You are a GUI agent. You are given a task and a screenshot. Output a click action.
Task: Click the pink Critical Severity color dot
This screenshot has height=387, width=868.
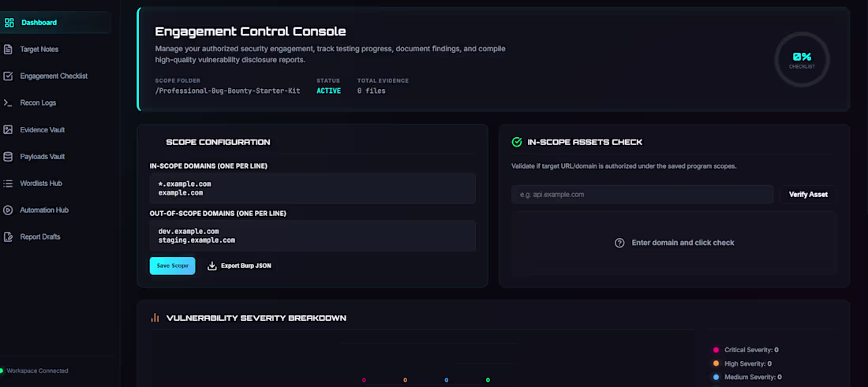pyautogui.click(x=716, y=350)
